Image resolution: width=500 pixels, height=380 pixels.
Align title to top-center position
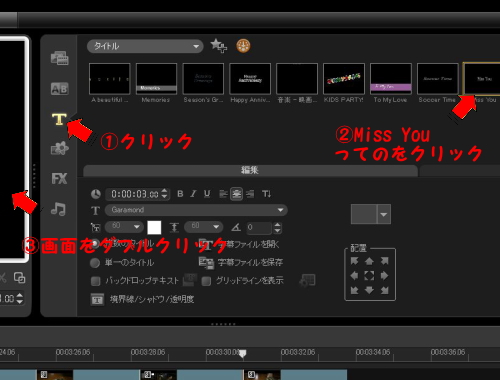(x=369, y=261)
